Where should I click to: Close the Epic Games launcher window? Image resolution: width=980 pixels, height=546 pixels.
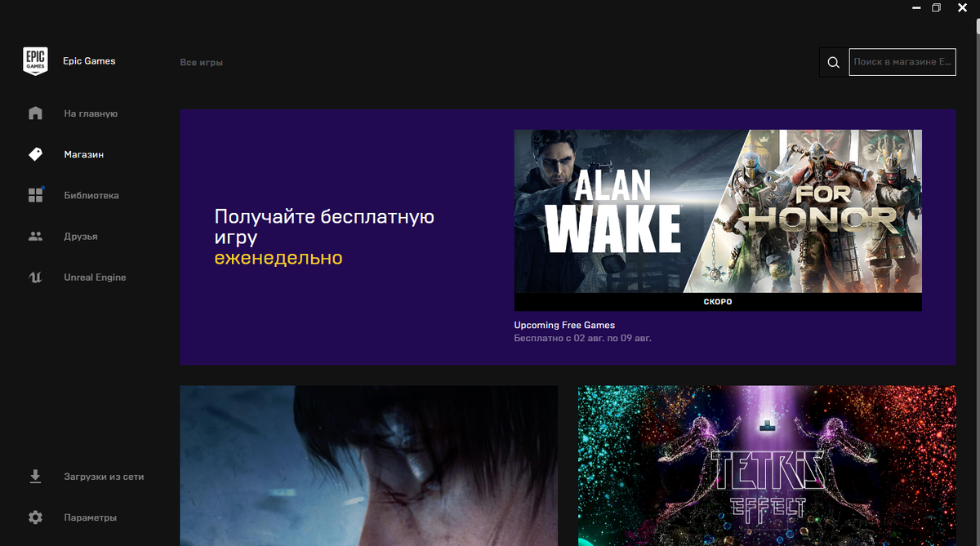tap(962, 8)
